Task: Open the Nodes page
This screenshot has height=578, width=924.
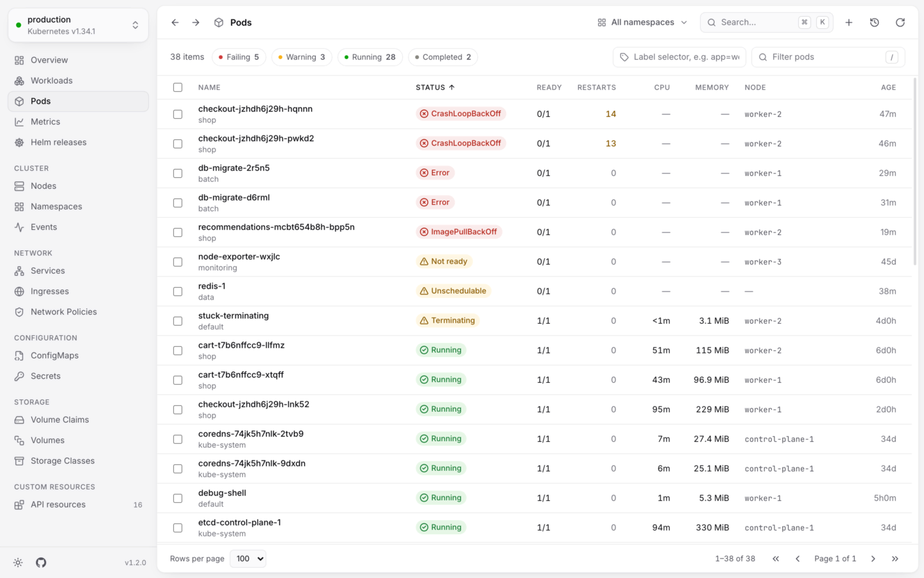Action: (x=78, y=186)
